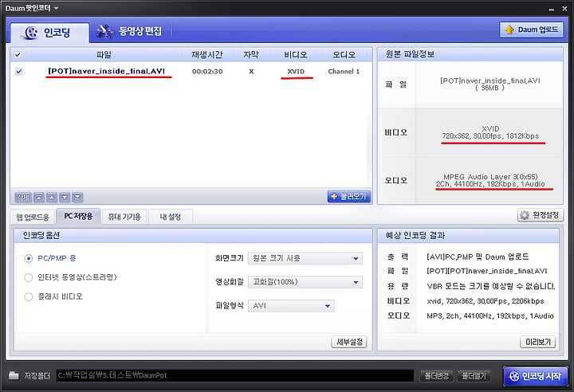The width and height of the screenshot is (574, 392).
Task: Start encoding with 인코딩 시작 button
Action: pos(535,376)
